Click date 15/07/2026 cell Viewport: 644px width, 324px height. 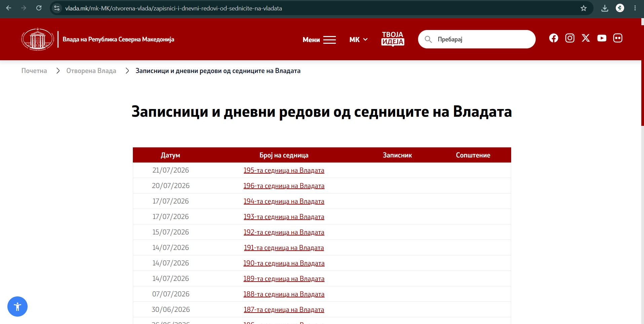point(171,232)
